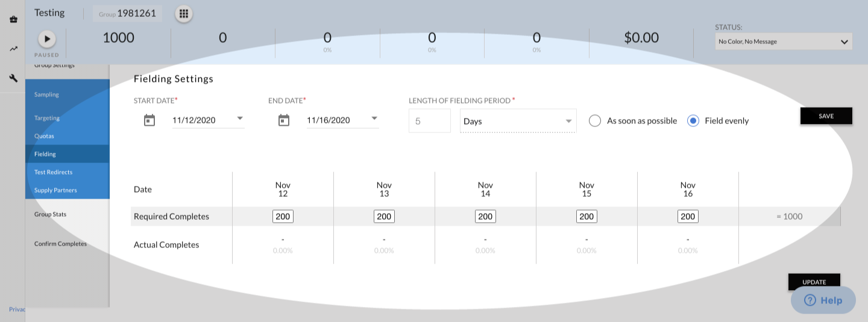Open the Start Date calendar icon
The image size is (868, 322).
149,120
